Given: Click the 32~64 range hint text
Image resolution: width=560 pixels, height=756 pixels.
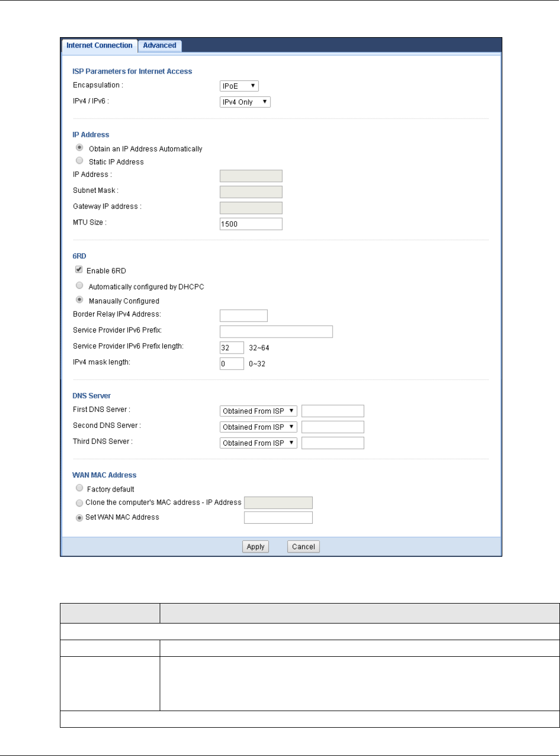Looking at the screenshot, I should [259, 348].
